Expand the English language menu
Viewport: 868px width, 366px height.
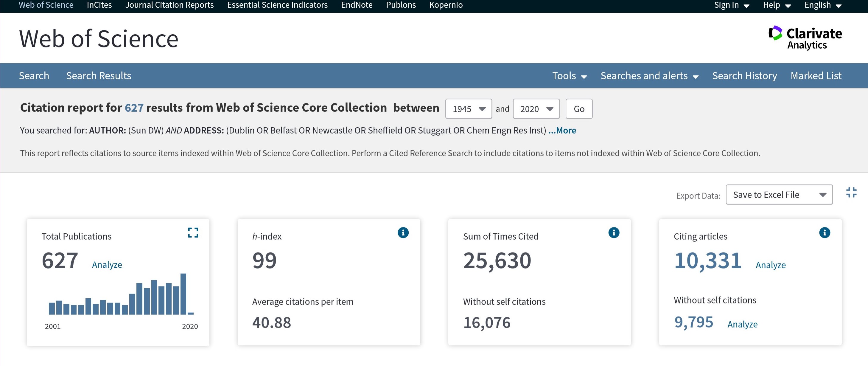point(823,5)
